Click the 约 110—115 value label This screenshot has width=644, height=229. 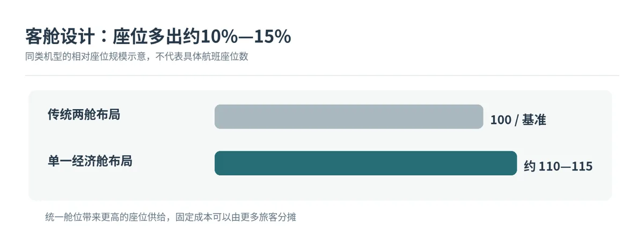[558, 167]
